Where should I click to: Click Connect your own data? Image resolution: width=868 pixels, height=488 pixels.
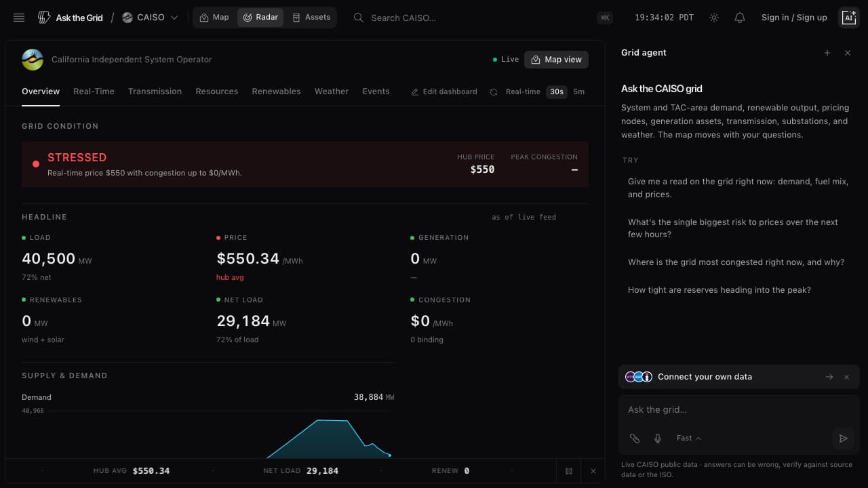pyautogui.click(x=705, y=377)
